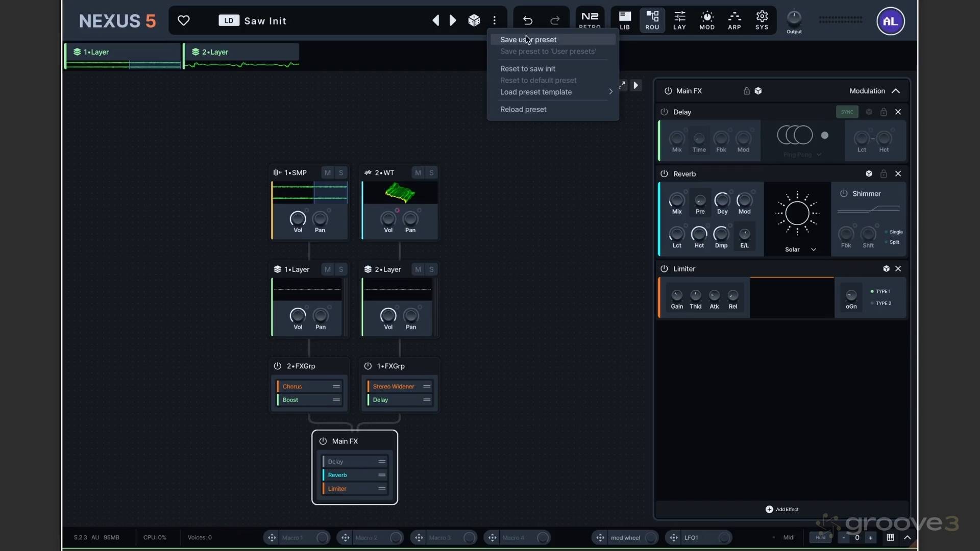
Task: Select Shimmer Split mode
Action: 892,242
